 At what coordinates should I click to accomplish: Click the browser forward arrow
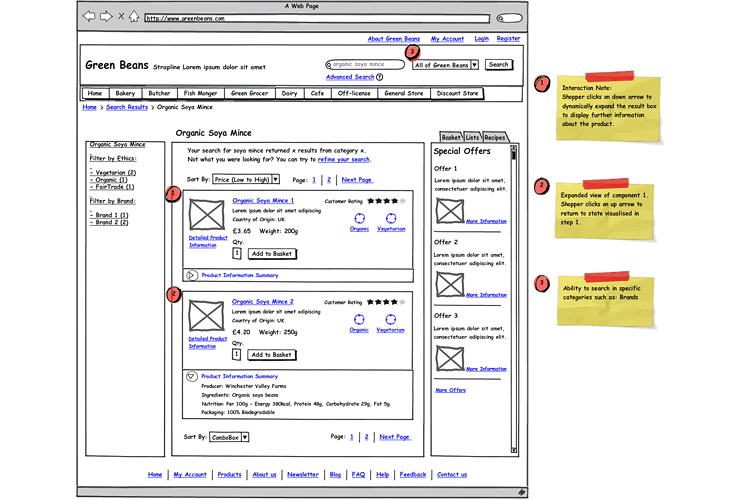click(106, 17)
